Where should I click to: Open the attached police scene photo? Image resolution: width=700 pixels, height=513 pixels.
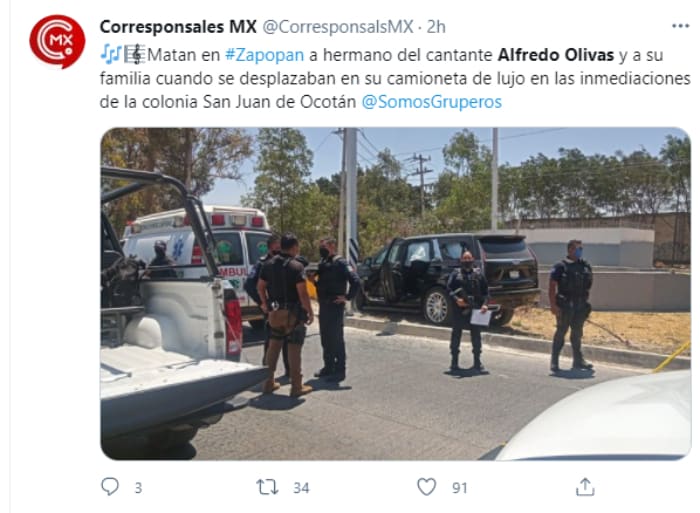click(x=395, y=294)
